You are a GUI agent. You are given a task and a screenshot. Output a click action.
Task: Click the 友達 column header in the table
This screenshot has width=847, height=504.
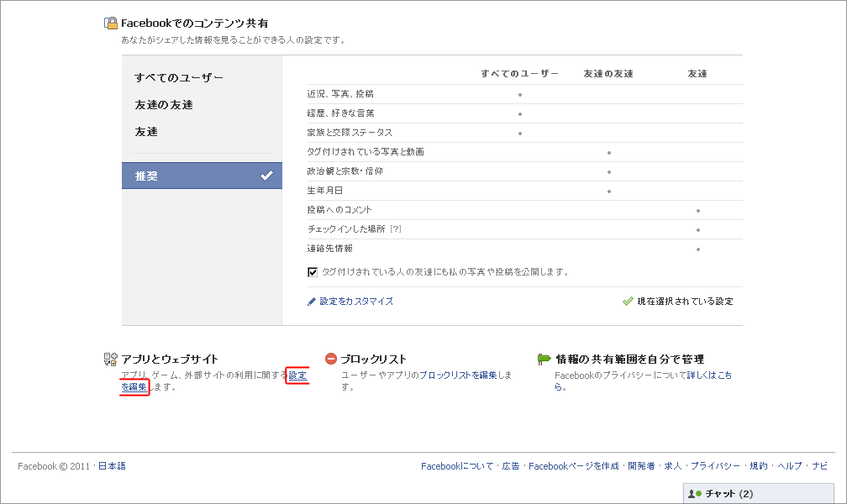click(697, 73)
